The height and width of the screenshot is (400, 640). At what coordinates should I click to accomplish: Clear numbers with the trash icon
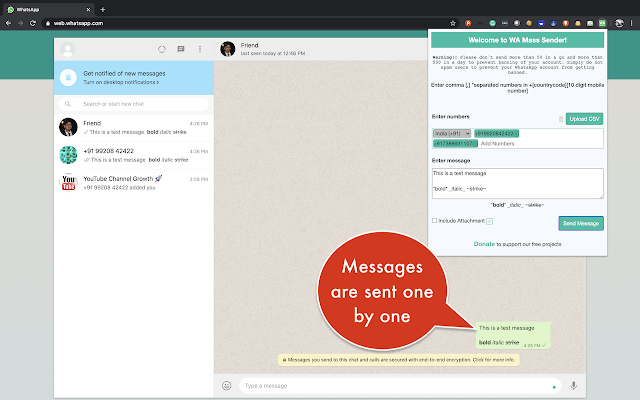point(561,119)
